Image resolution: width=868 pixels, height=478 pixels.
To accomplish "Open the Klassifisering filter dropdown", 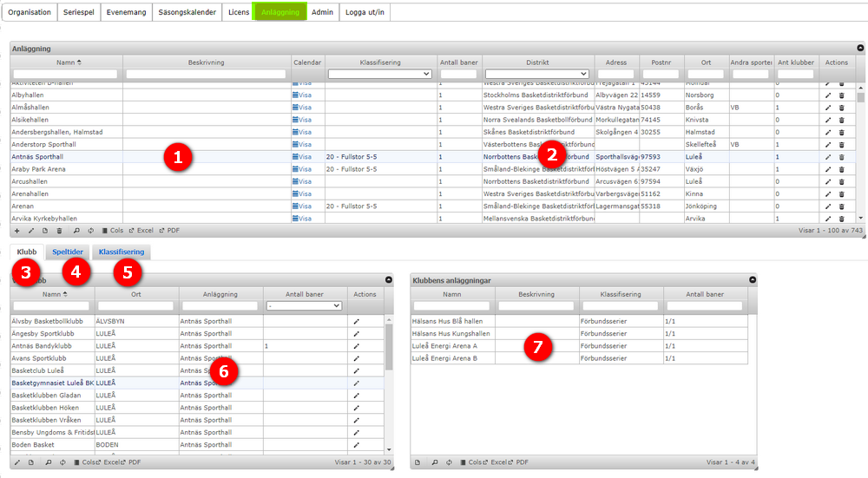I will (x=380, y=74).
